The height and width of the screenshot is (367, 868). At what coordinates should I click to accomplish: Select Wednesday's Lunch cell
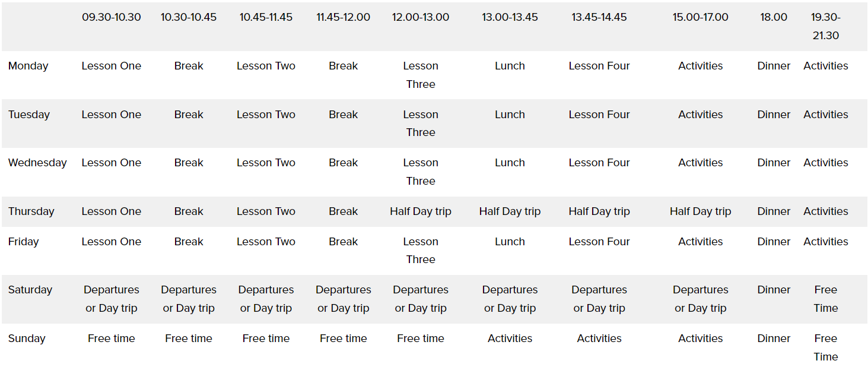click(510, 163)
